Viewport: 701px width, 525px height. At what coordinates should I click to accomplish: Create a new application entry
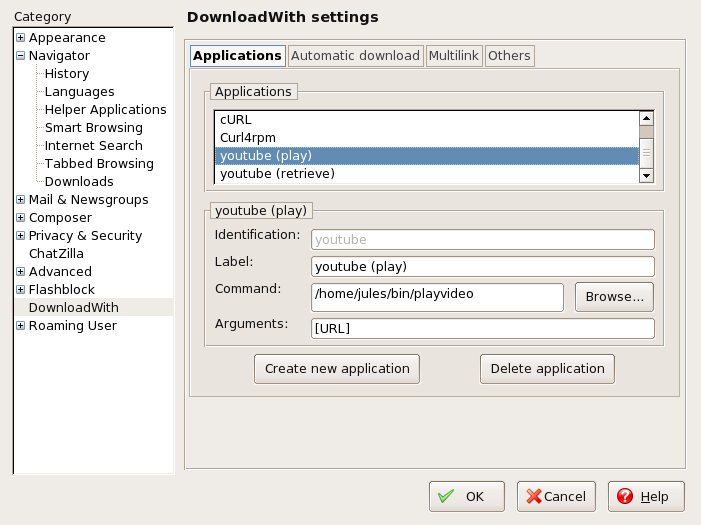[x=337, y=369]
